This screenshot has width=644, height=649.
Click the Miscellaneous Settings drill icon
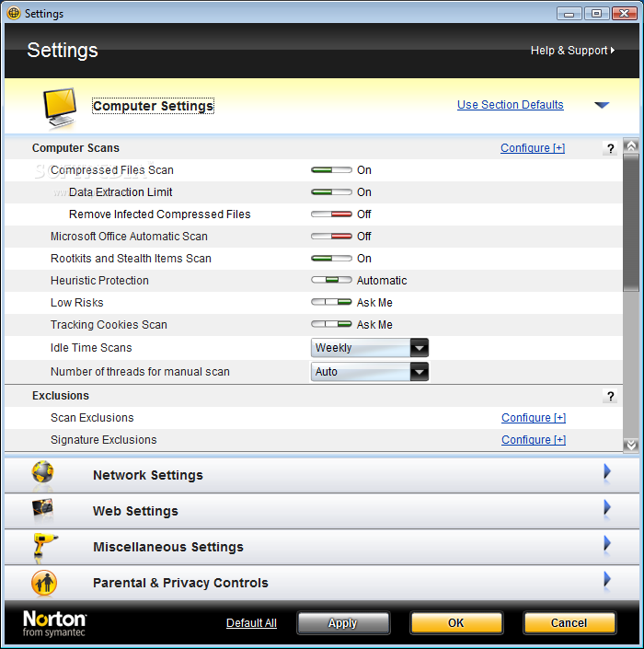(44, 544)
